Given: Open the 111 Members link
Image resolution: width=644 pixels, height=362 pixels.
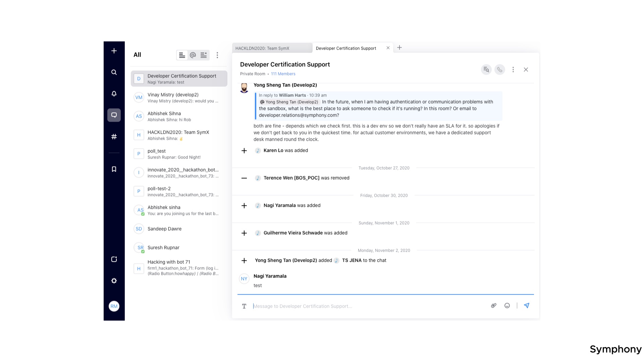Looking at the screenshot, I should point(283,74).
